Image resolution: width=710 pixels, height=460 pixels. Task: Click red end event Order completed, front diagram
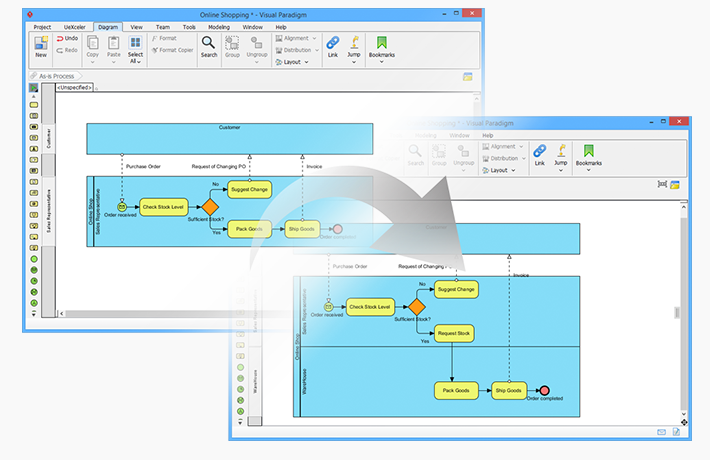545,390
